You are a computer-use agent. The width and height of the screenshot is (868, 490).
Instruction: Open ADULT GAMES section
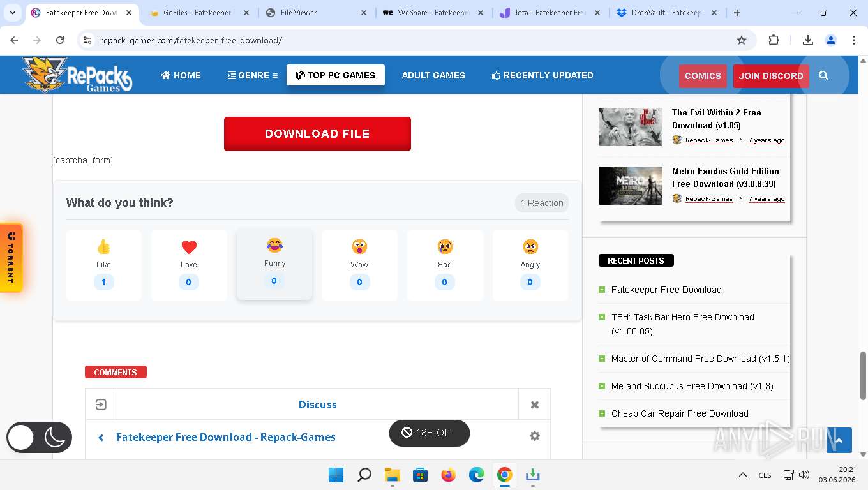tap(433, 75)
